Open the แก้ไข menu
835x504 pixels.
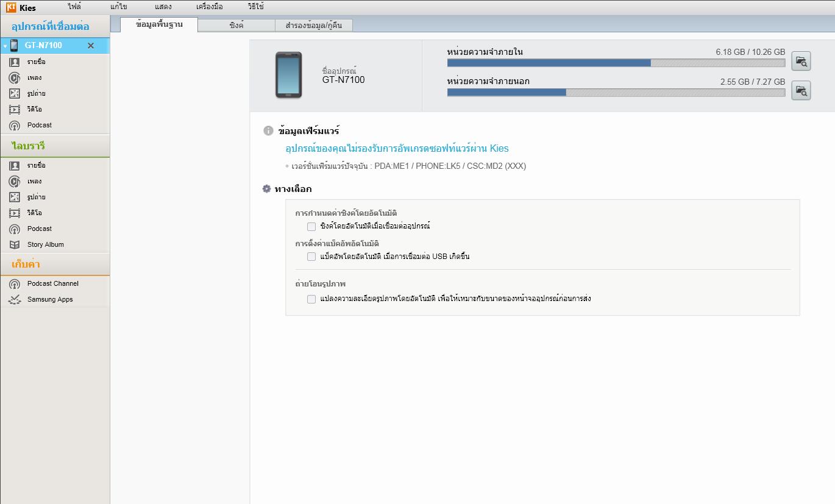pyautogui.click(x=119, y=7)
